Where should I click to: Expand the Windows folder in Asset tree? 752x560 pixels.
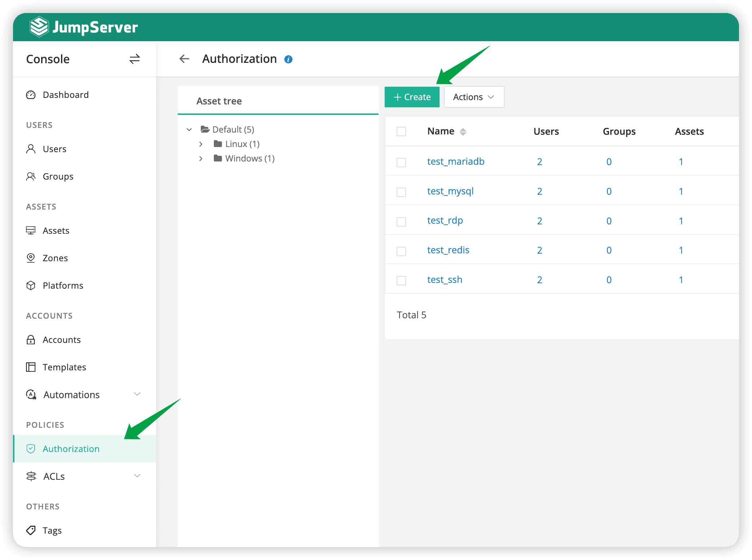click(201, 158)
